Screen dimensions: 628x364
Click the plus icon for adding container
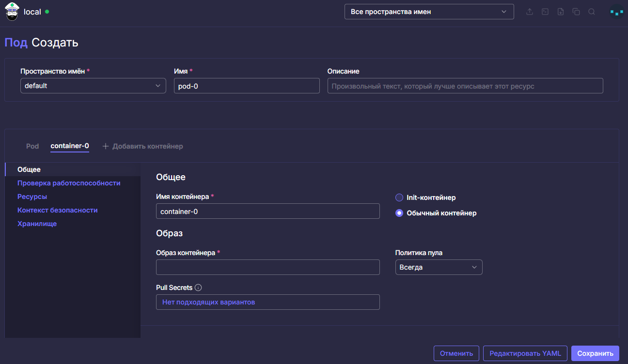[106, 146]
